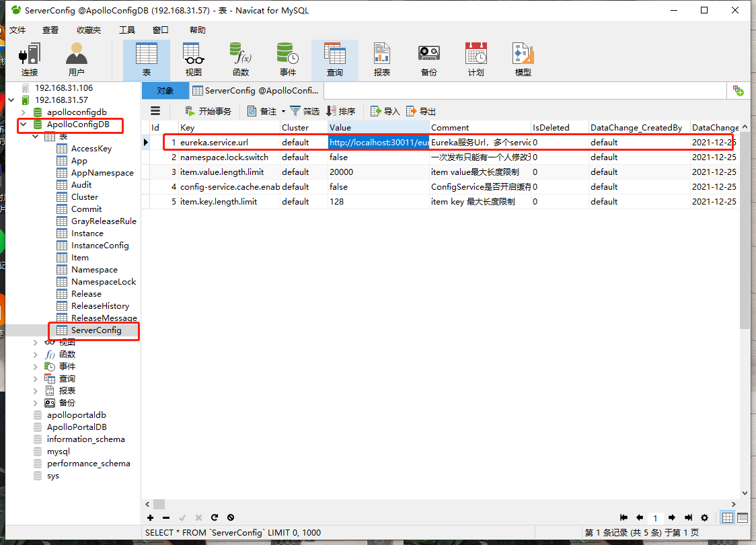This screenshot has height=545, width=756.
Task: Switch to form view icon
Action: [x=743, y=517]
